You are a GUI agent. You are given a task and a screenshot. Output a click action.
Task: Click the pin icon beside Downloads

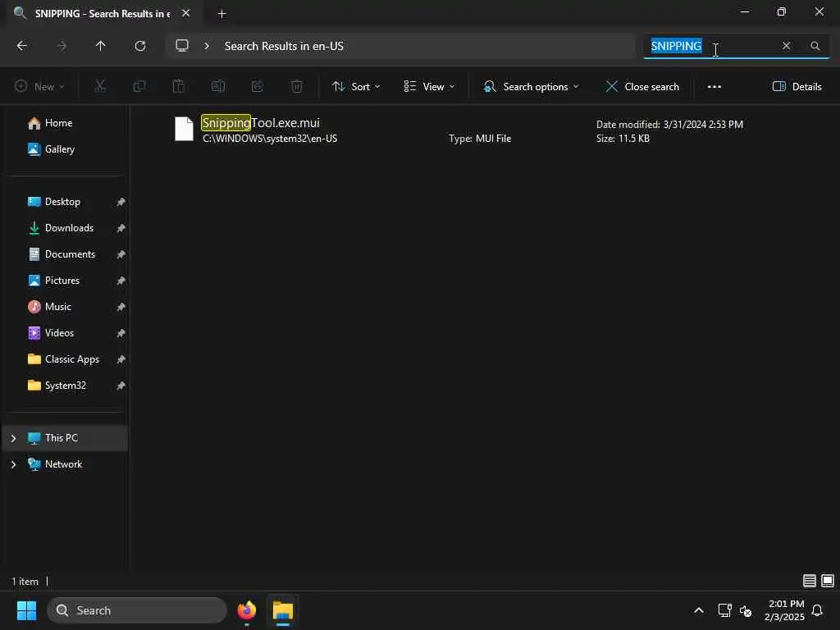point(121,228)
